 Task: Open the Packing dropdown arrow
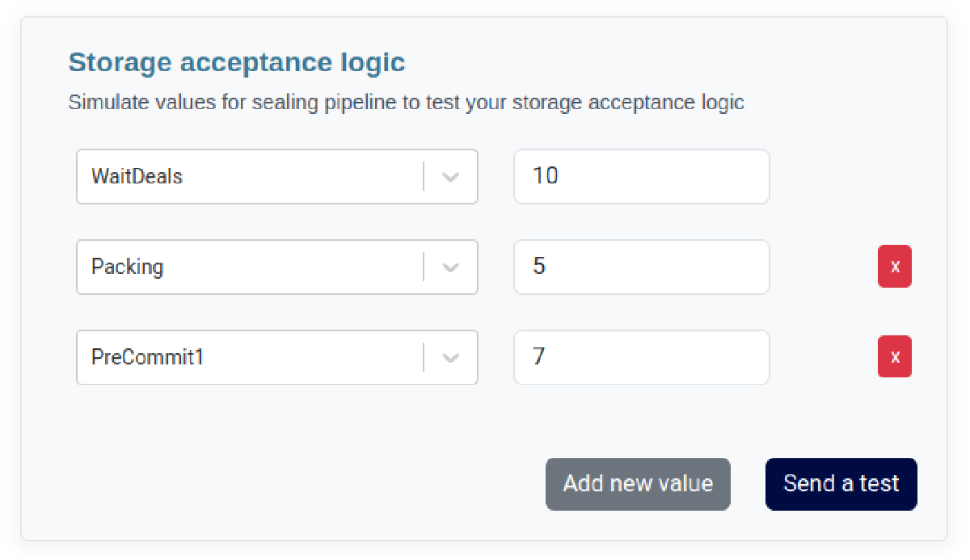[451, 267]
